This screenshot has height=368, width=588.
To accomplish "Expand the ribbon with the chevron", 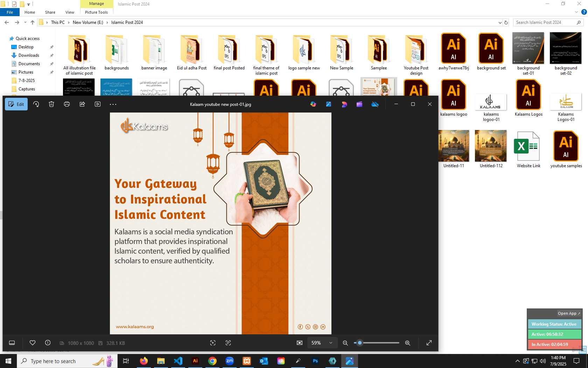I will click(x=576, y=12).
